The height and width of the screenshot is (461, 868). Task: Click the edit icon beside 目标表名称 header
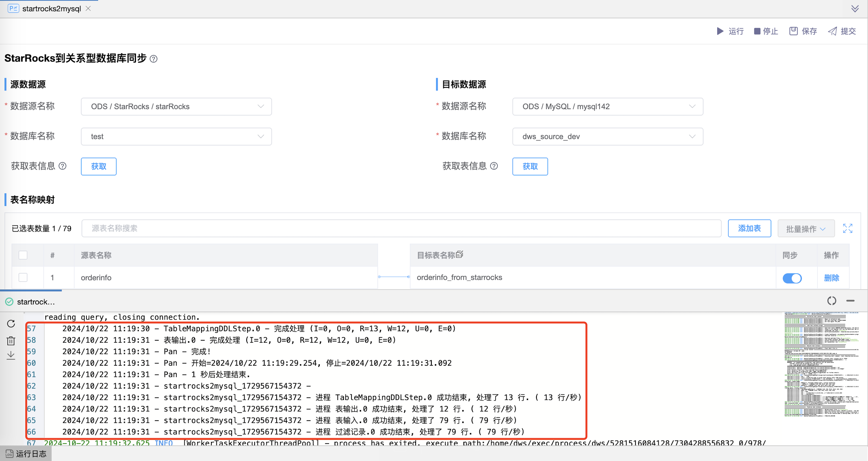tap(460, 254)
